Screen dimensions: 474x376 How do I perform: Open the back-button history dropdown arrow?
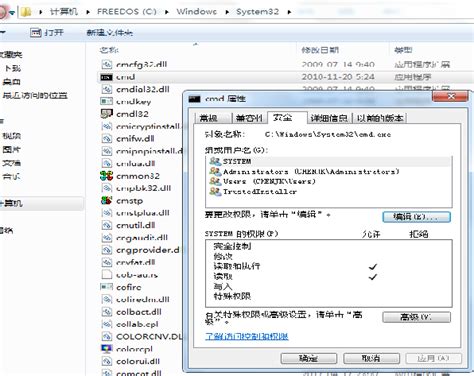coord(12,12)
